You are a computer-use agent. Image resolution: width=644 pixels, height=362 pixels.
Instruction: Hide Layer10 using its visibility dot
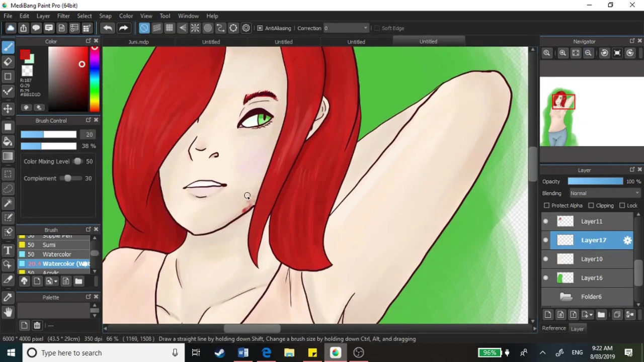click(x=546, y=259)
